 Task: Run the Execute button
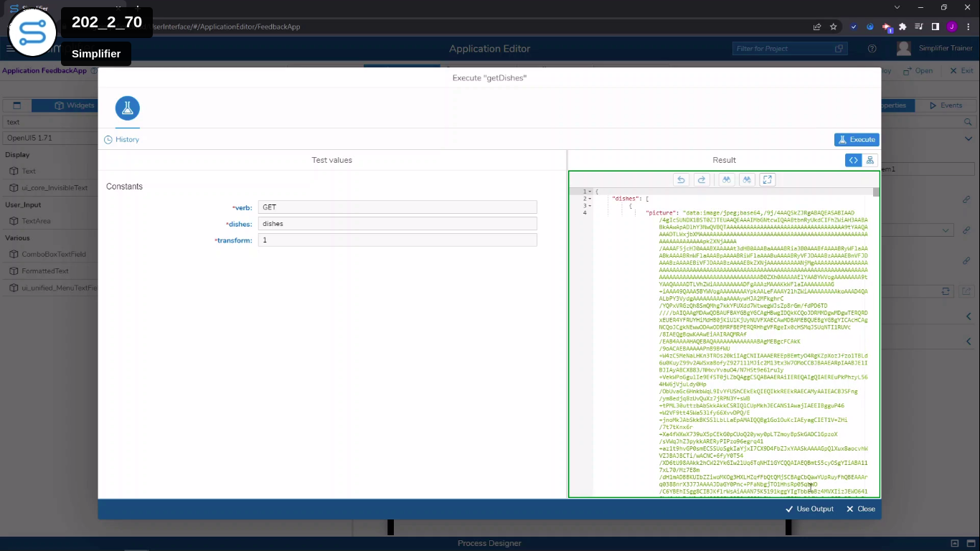click(x=857, y=139)
